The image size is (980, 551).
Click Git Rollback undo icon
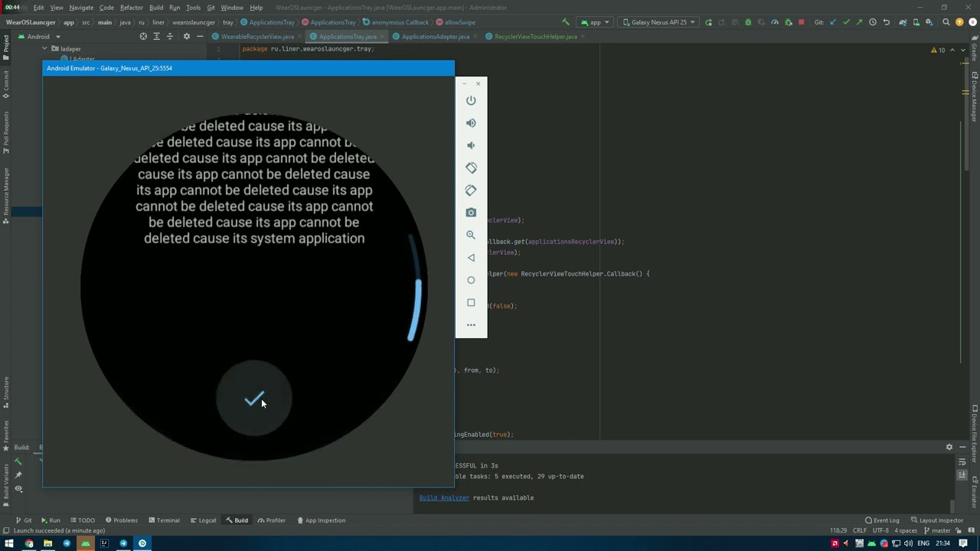click(x=887, y=22)
